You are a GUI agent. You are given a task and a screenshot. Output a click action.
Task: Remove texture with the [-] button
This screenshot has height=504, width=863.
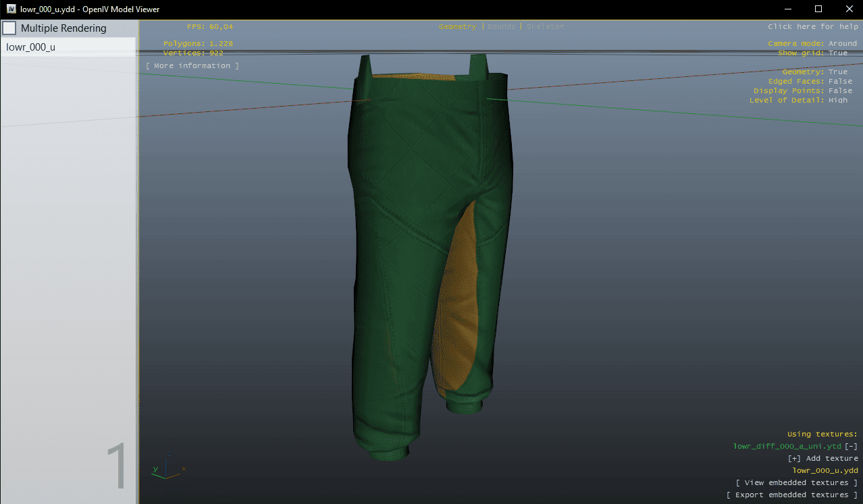click(x=851, y=446)
